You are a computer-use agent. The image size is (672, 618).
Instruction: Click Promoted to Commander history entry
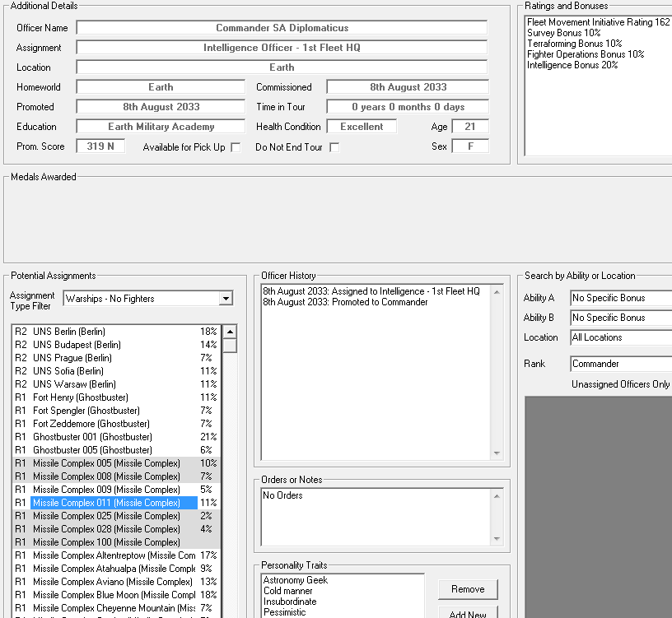(345, 302)
